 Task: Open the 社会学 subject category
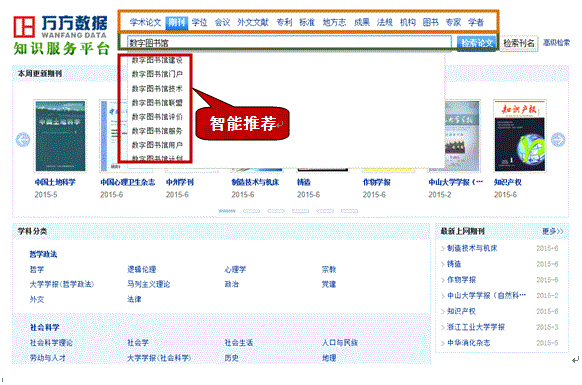(138, 343)
